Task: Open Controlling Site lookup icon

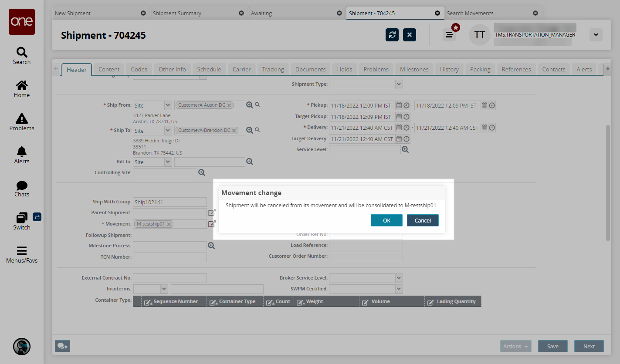Action: [x=202, y=173]
